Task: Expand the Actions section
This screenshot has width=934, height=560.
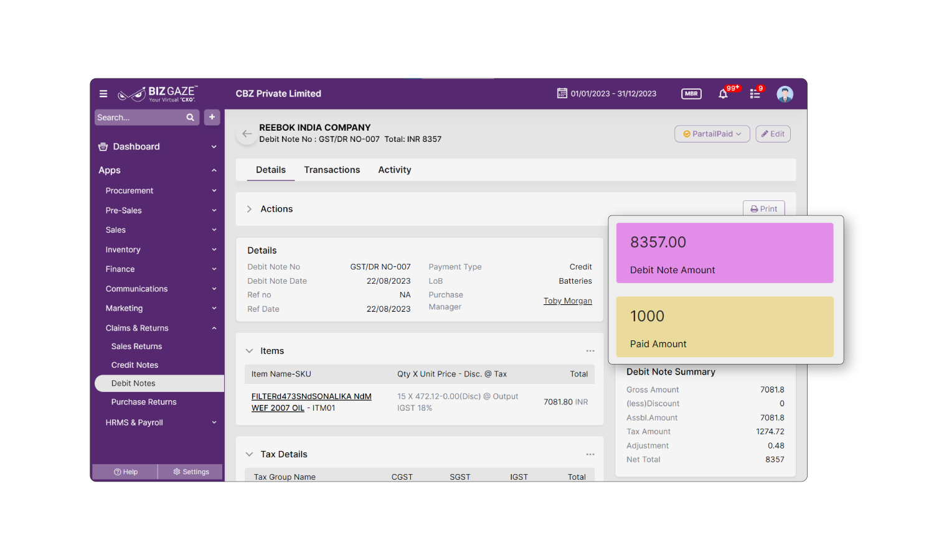Action: coord(249,209)
